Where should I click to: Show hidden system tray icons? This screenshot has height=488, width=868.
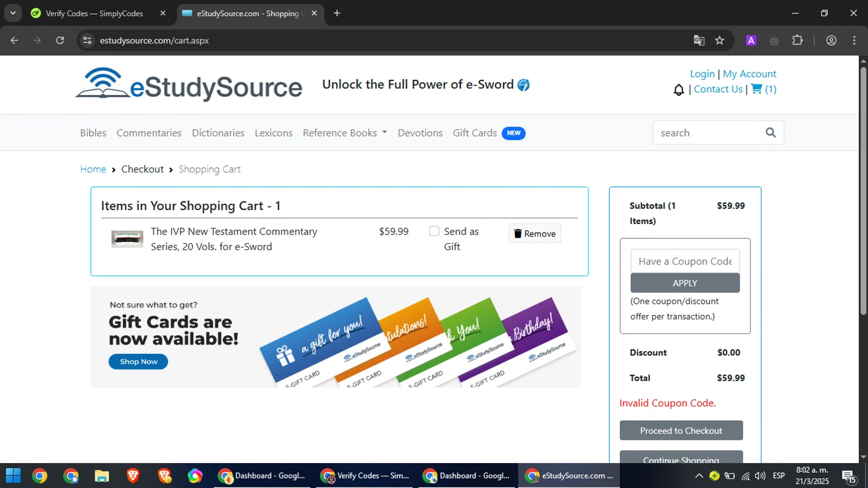click(x=699, y=476)
